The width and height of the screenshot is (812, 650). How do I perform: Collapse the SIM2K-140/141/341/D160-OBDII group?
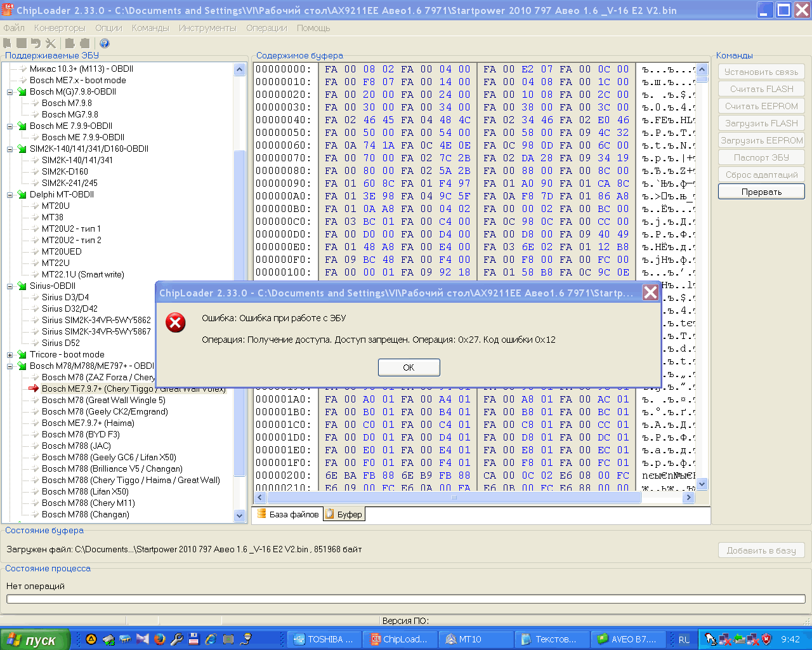point(10,149)
